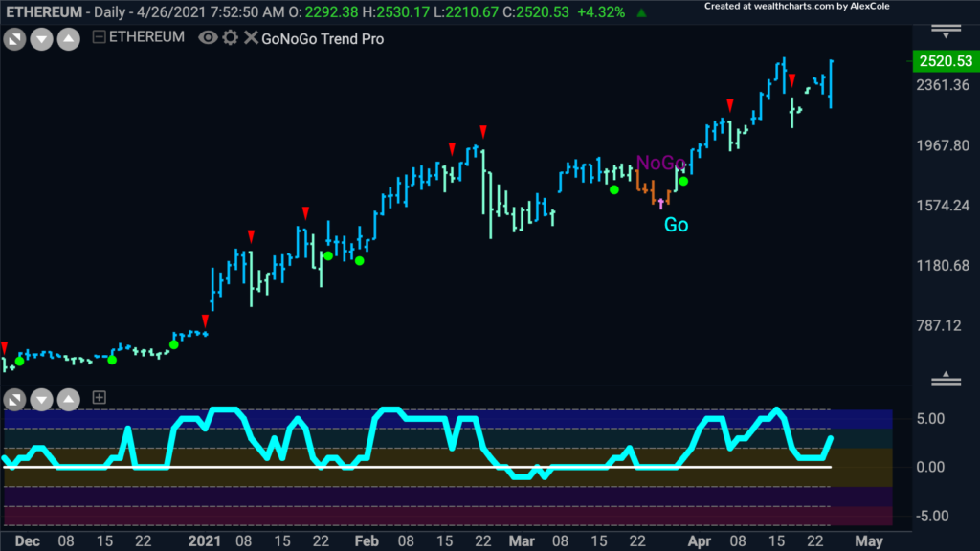The image size is (980, 551).
Task: Click the price panel's move-down arrow button
Action: tap(42, 39)
